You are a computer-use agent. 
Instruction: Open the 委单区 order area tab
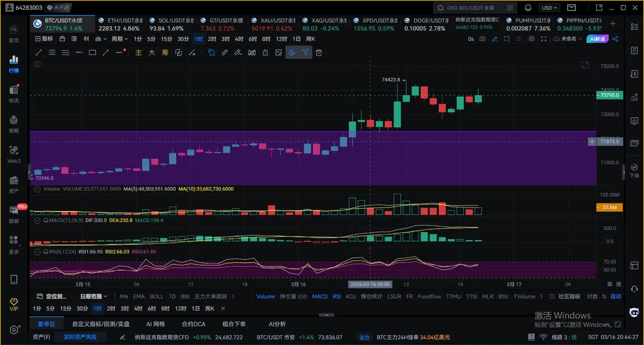pos(46,324)
